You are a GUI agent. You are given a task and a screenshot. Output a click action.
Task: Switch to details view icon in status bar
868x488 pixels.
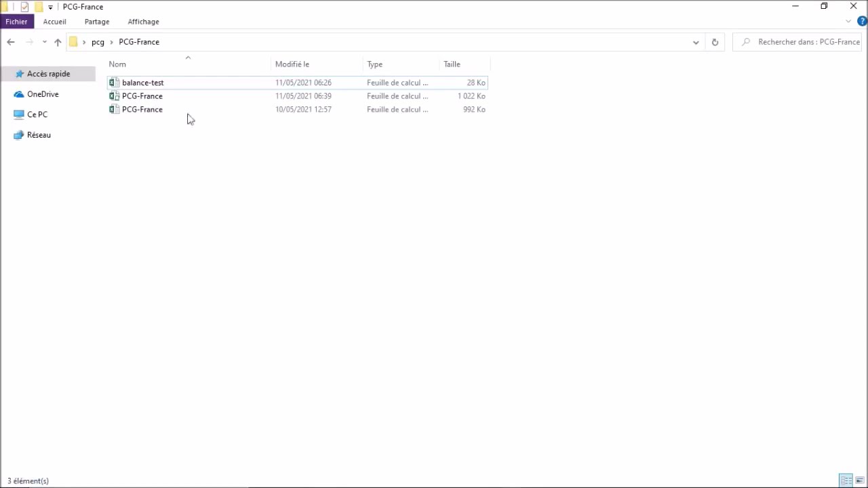tap(846, 481)
